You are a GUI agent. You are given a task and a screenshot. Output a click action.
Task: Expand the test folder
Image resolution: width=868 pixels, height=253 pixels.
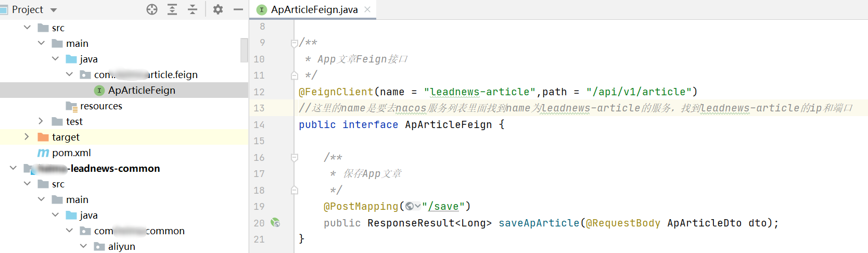coord(41,121)
